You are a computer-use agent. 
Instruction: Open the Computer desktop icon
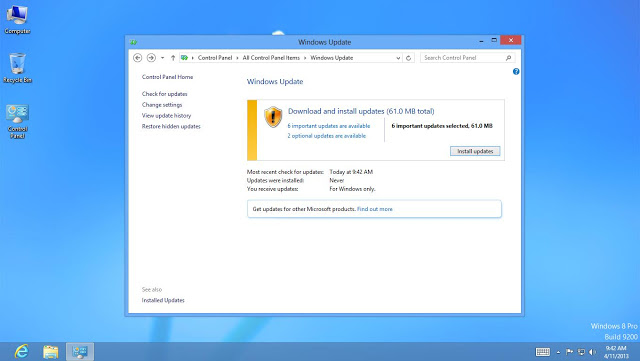point(17,19)
